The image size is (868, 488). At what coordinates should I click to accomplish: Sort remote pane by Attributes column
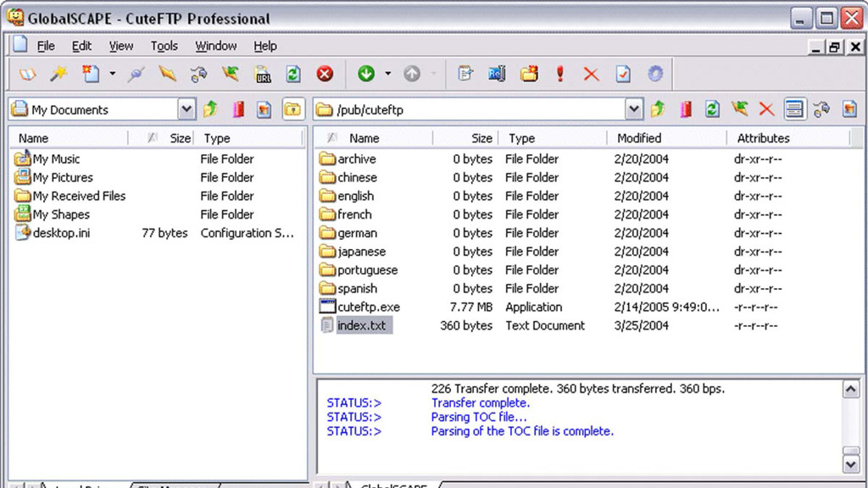click(x=788, y=138)
